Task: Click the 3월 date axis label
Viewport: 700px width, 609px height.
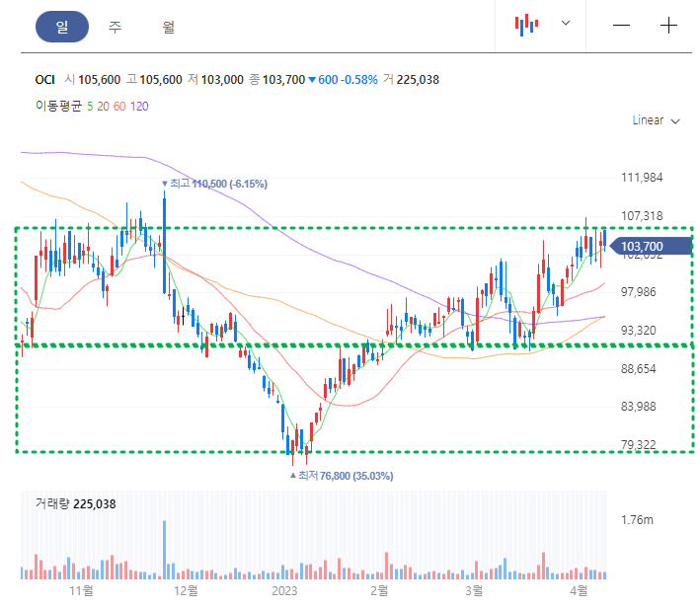Action: pos(474,591)
